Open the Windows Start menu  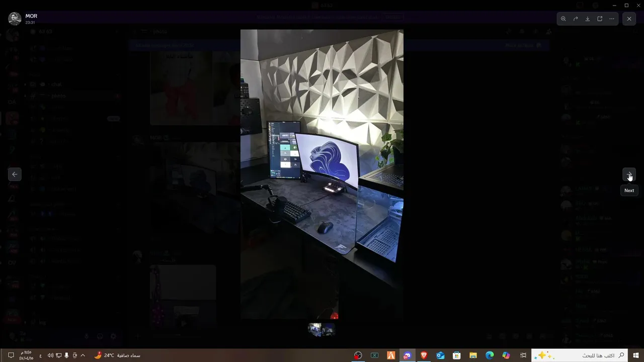(x=636, y=355)
